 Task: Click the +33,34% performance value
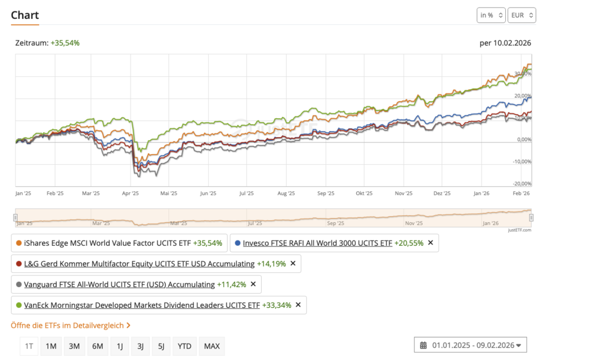point(277,305)
